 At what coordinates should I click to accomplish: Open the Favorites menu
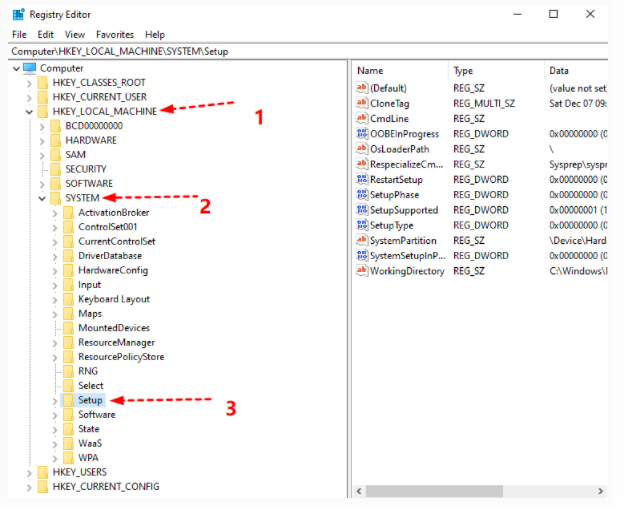point(115,35)
